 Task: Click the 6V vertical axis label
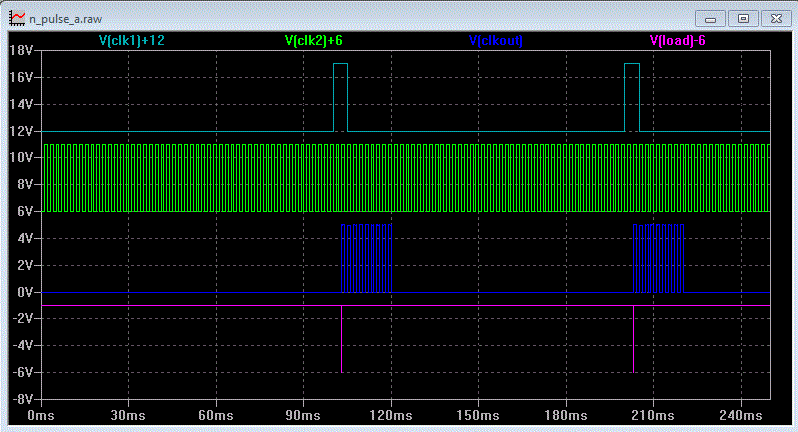coord(24,211)
